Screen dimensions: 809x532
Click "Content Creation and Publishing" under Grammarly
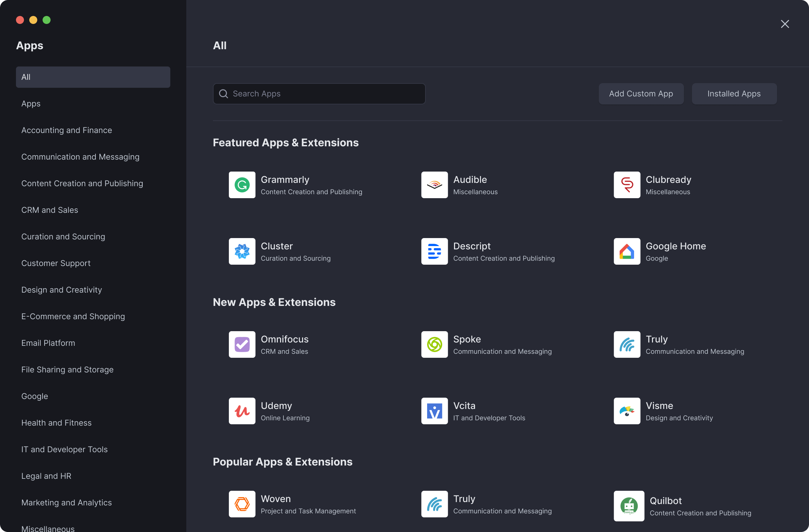tap(311, 192)
